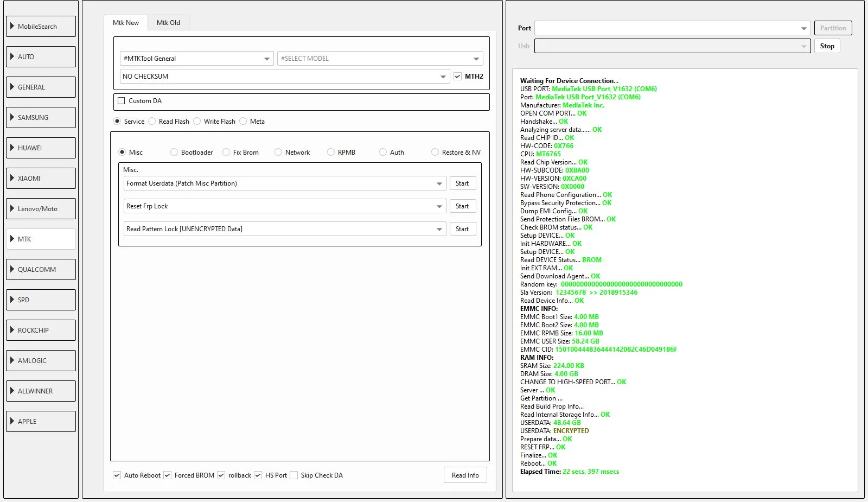Viewport: 868px width, 502px height.
Task: Click the Read Info button
Action: (x=465, y=475)
